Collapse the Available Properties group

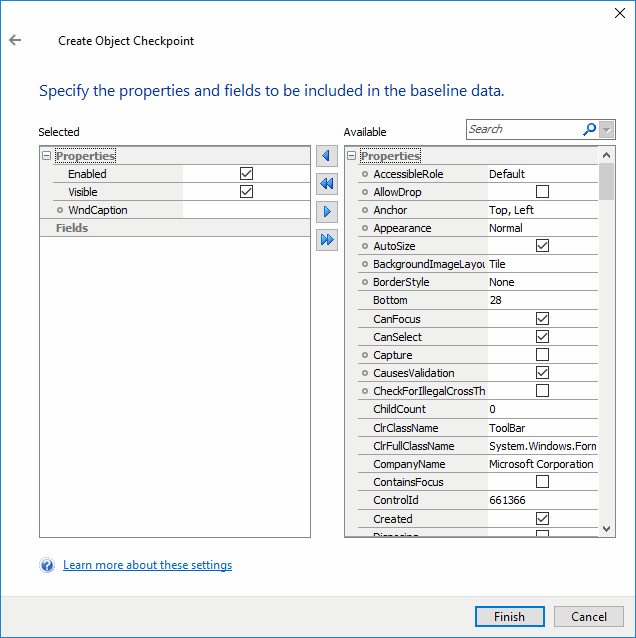coord(351,156)
